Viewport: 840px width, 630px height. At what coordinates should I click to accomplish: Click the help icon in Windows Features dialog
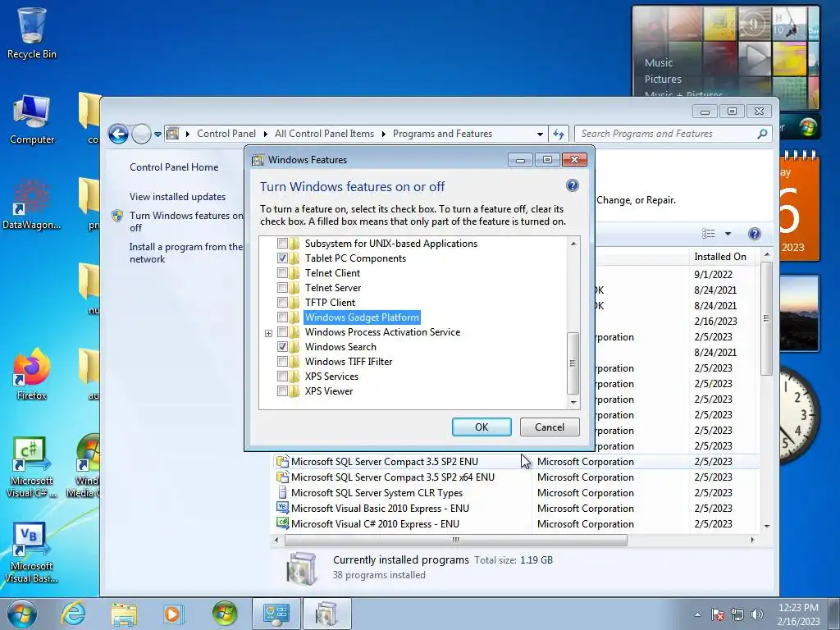[572, 186]
